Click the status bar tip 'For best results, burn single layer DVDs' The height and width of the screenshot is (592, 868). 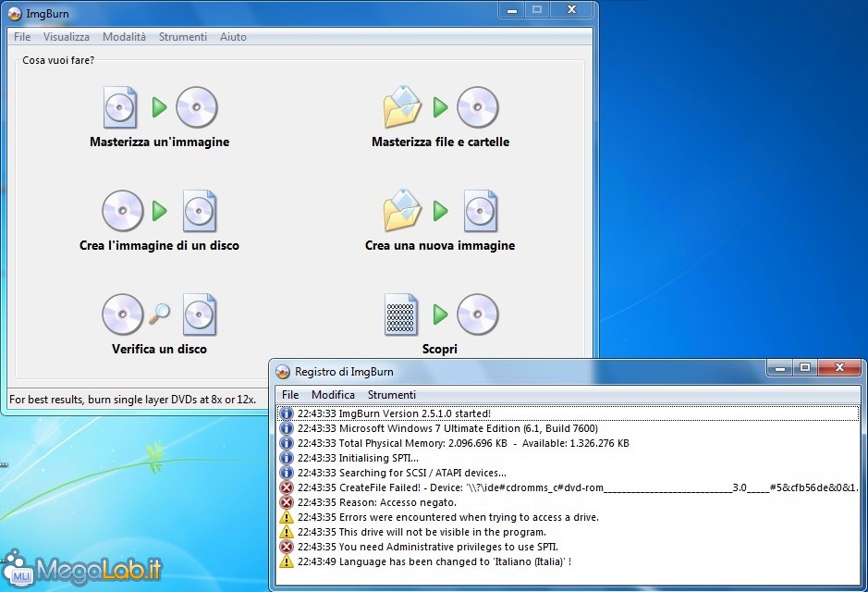pos(133,400)
